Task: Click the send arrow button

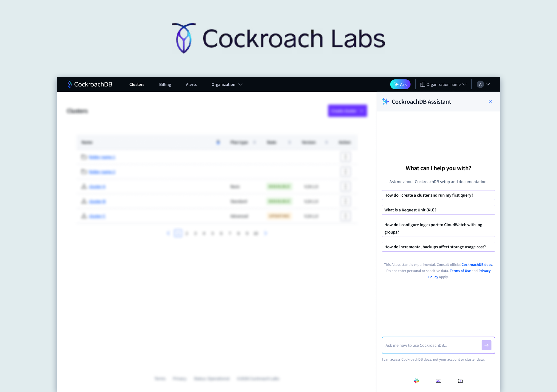Action: [486, 345]
